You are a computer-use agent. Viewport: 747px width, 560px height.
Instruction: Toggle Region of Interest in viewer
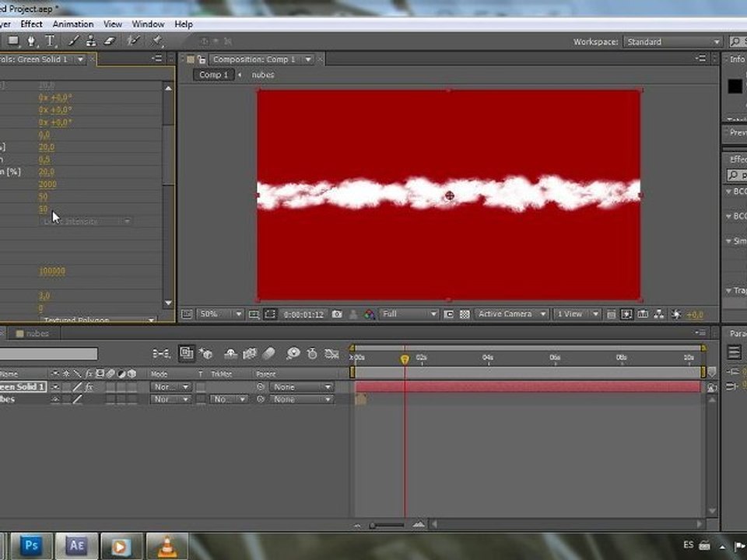pos(448,314)
